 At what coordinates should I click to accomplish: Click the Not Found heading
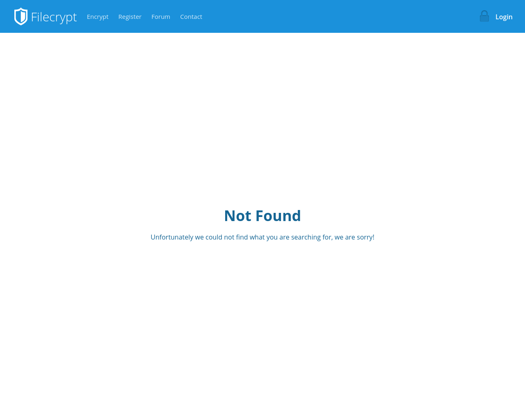coord(262,216)
